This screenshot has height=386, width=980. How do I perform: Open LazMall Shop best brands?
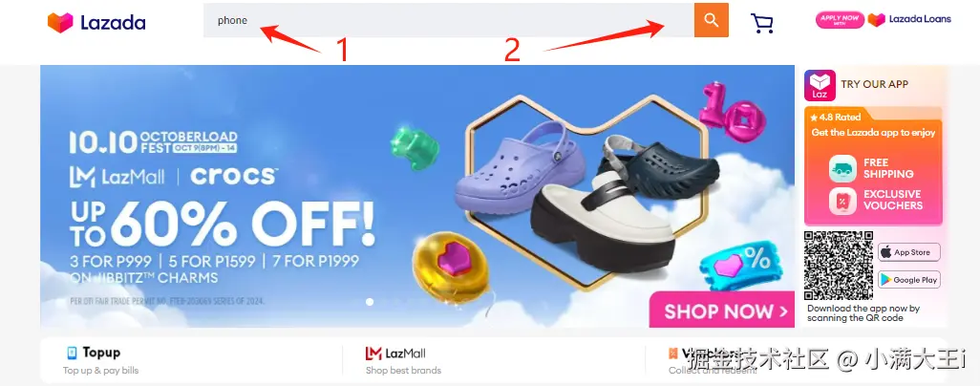tap(403, 361)
